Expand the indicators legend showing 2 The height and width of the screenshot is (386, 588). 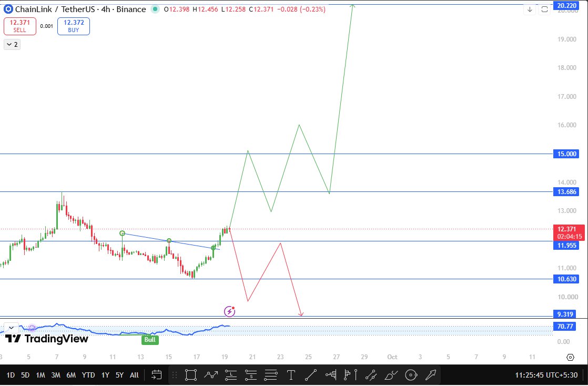12,44
